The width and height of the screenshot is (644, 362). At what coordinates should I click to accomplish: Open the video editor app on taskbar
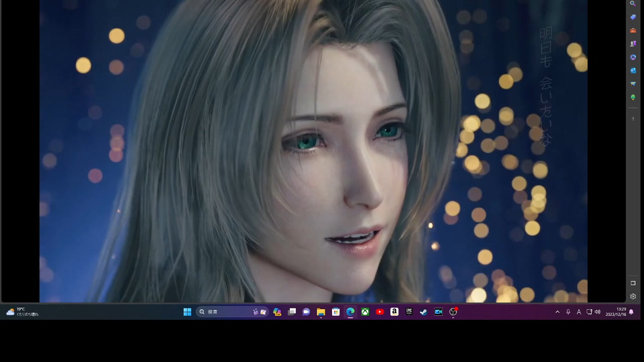(x=438, y=312)
